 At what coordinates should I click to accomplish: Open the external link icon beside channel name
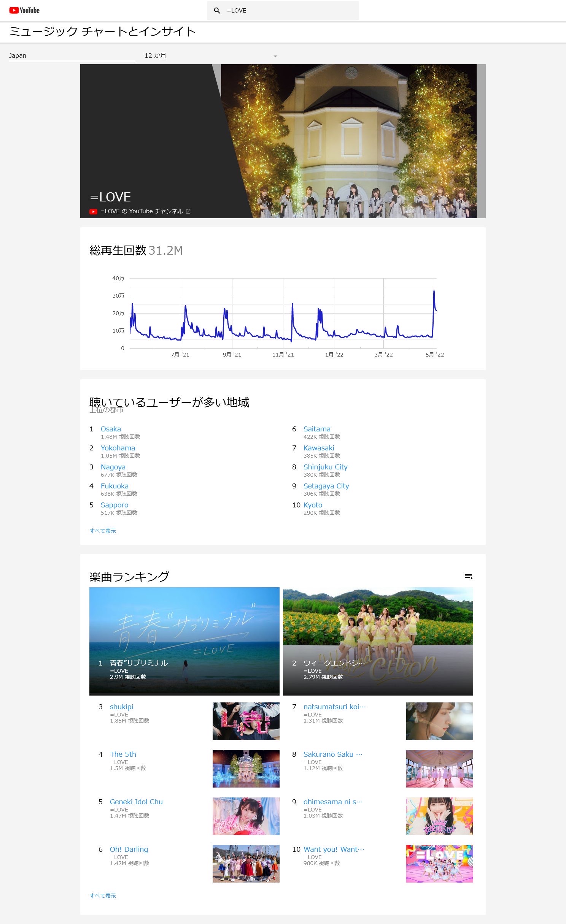click(188, 212)
